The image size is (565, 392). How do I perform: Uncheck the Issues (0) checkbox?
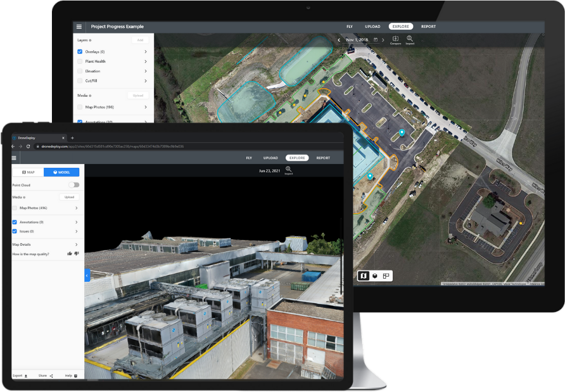[15, 231]
